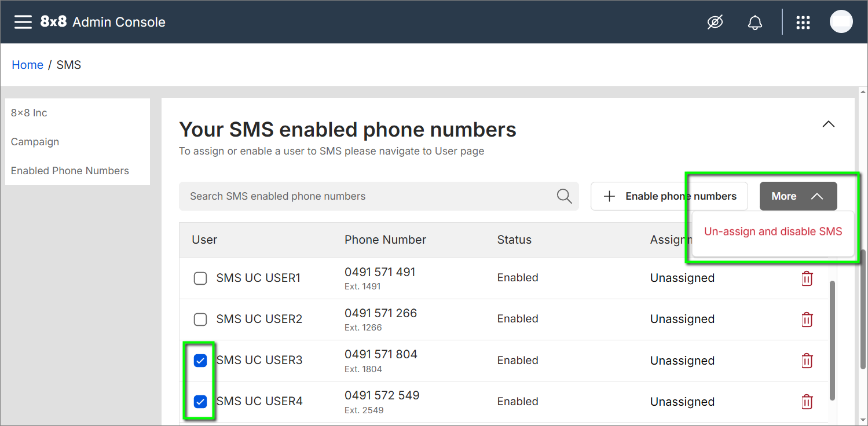Click the hide-visibility eye icon
Viewport: 868px width, 426px height.
[715, 23]
